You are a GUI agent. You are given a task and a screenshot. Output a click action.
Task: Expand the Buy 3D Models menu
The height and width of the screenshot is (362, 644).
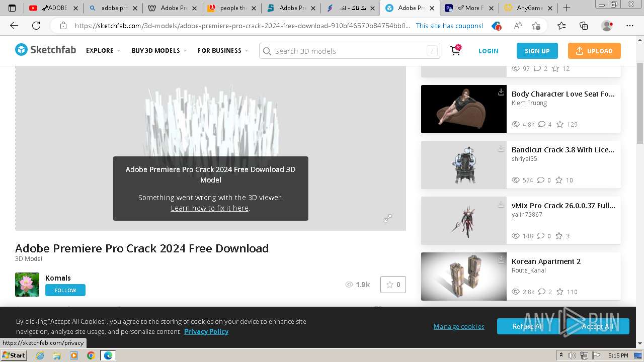point(159,51)
